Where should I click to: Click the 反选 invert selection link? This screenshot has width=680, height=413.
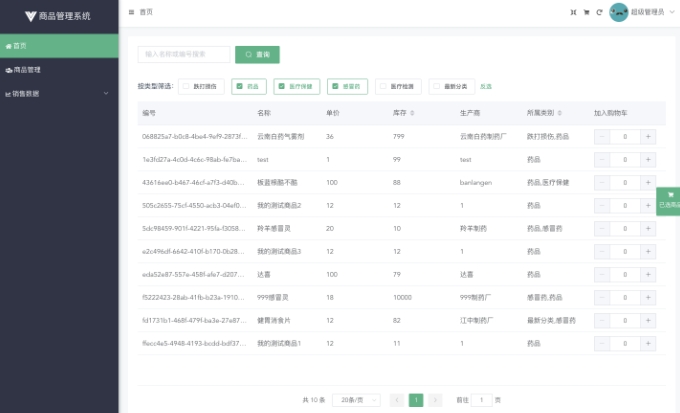486,86
